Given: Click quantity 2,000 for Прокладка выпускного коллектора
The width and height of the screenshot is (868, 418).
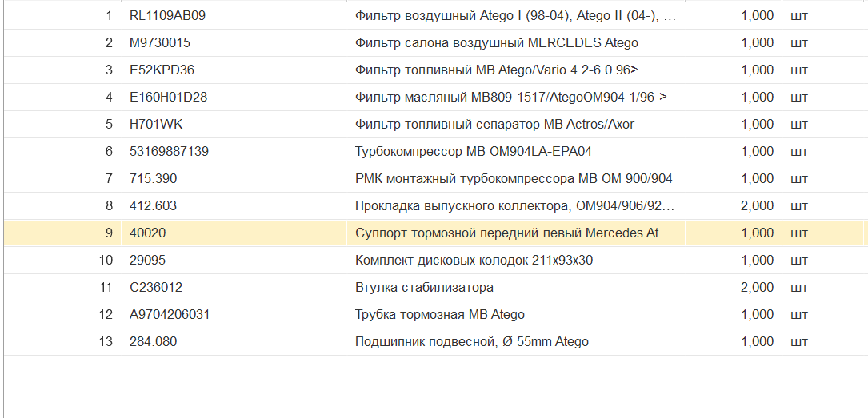Looking at the screenshot, I should tap(757, 205).
